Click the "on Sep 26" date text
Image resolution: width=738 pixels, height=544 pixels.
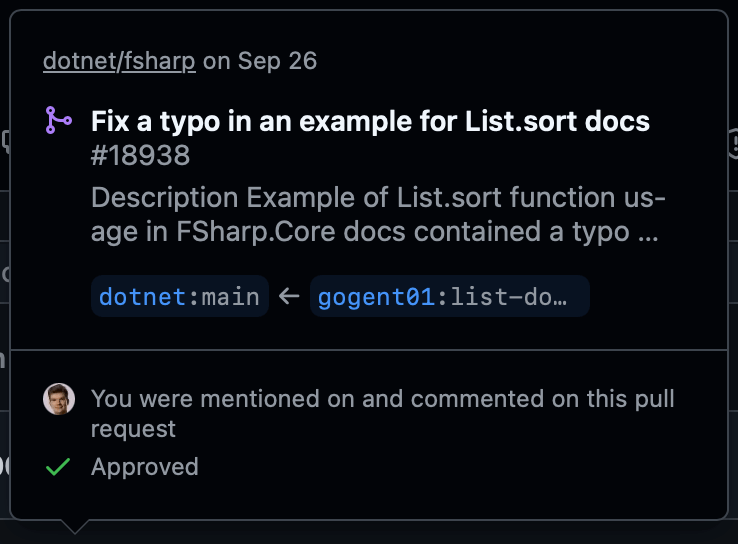pos(260,61)
